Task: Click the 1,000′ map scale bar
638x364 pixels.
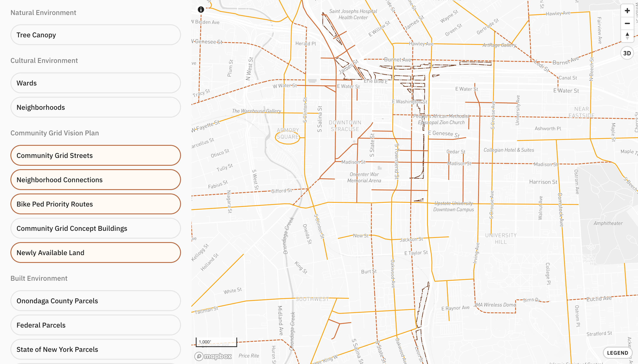Action: click(x=216, y=342)
